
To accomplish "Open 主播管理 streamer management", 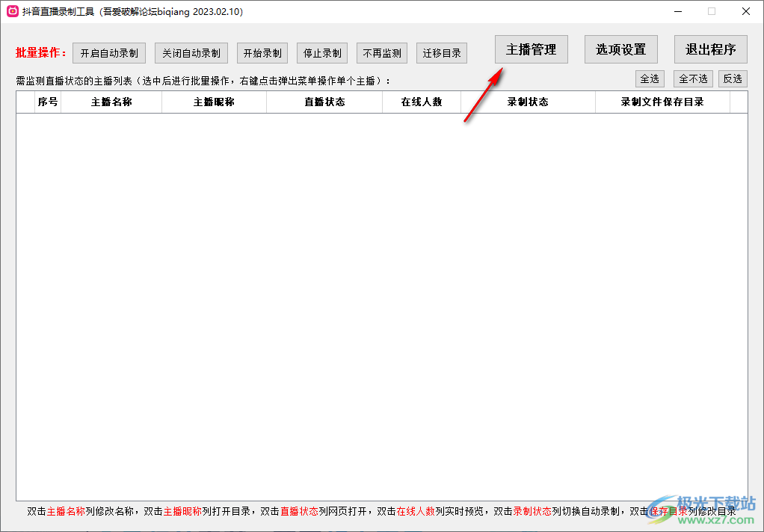I will (x=531, y=48).
